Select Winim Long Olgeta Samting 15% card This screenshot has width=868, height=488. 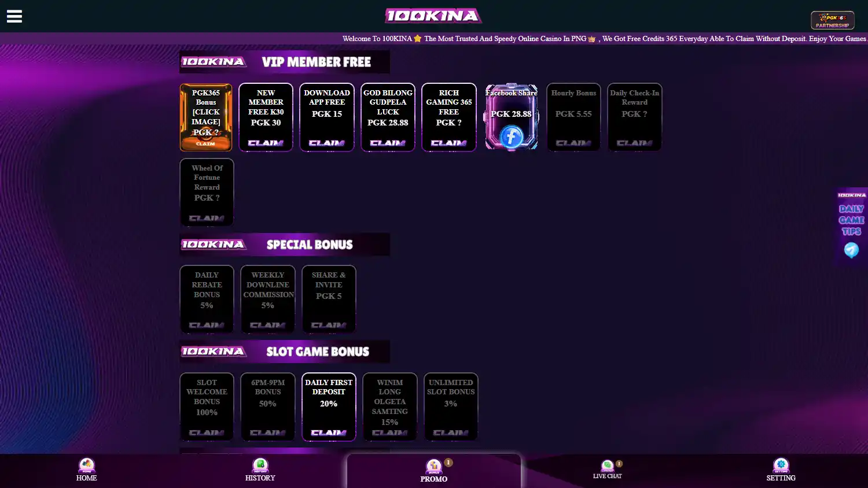[390, 407]
